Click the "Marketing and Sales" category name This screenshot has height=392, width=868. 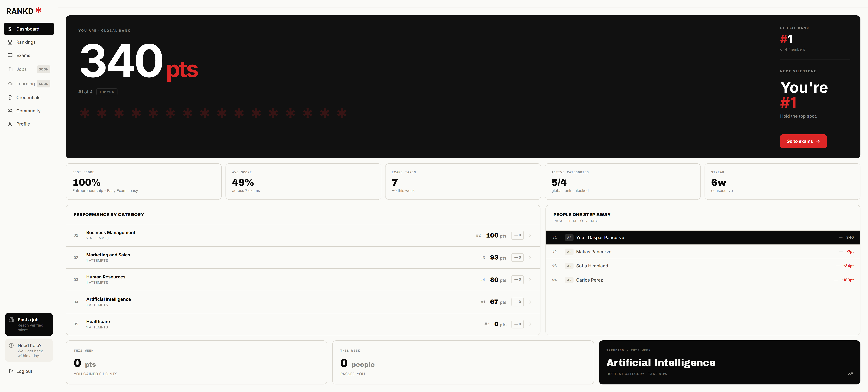click(x=108, y=255)
